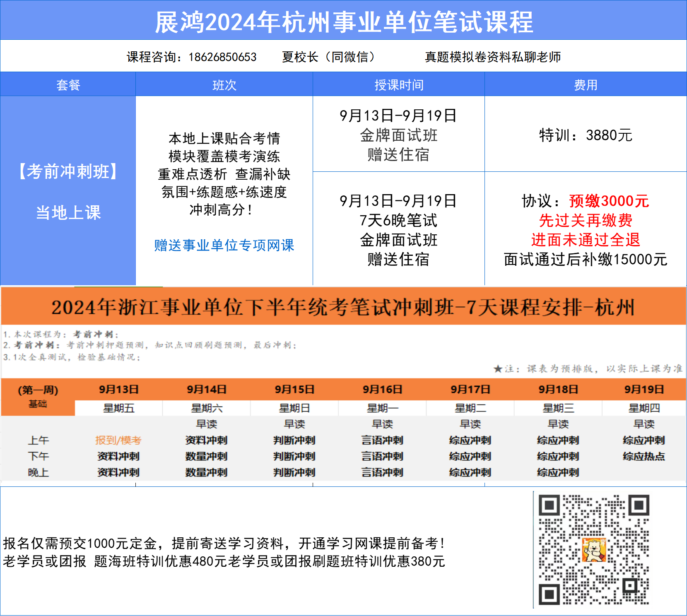Click 9月14日 morning 资料冲刺 cell
This screenshot has height=616, width=687.
tap(206, 440)
